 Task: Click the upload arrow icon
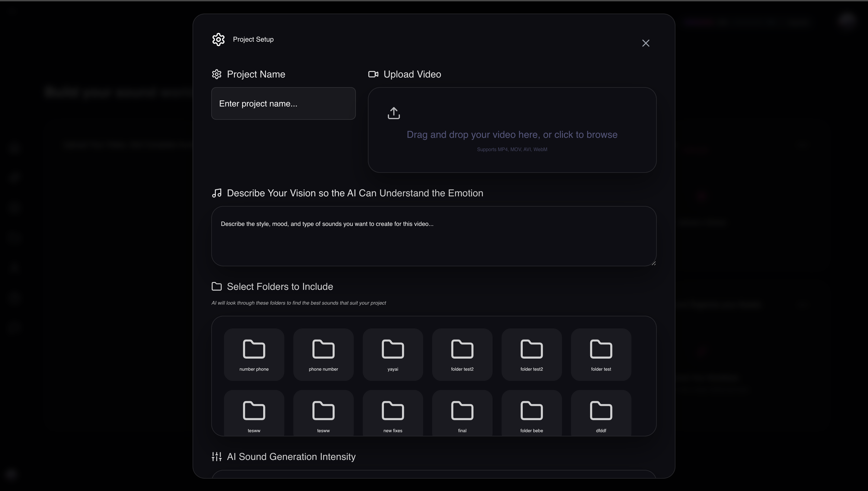[x=394, y=113]
